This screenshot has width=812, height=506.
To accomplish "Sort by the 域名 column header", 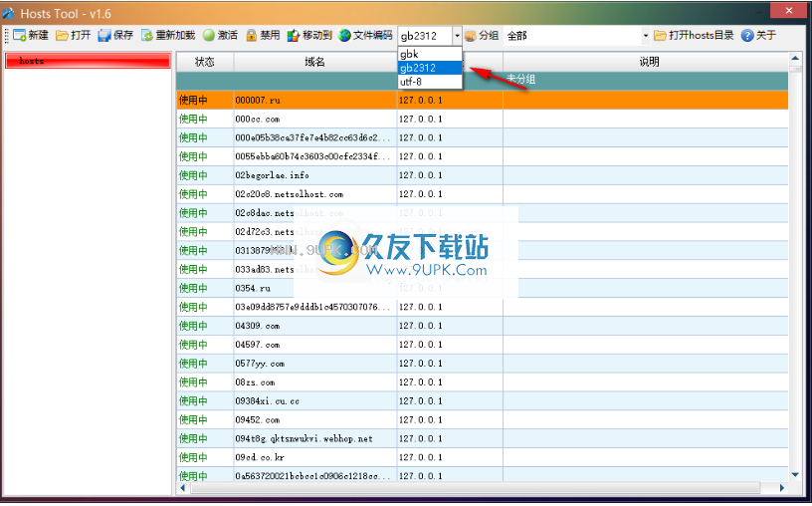I will (x=314, y=62).
